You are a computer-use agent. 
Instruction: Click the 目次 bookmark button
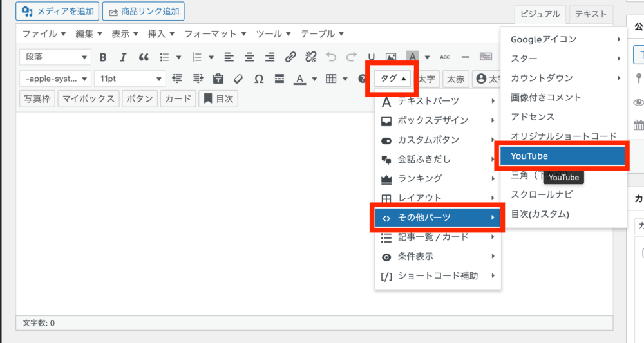pyautogui.click(x=218, y=98)
